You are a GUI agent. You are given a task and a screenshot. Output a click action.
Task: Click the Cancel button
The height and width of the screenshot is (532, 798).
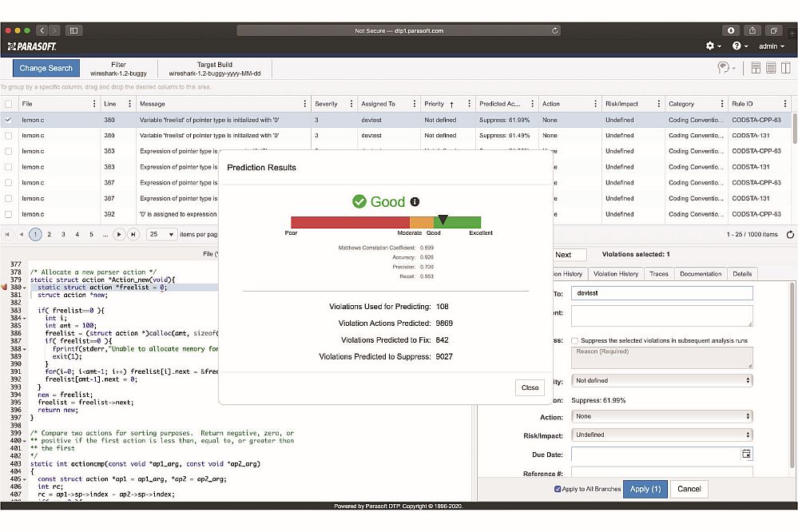[689, 489]
